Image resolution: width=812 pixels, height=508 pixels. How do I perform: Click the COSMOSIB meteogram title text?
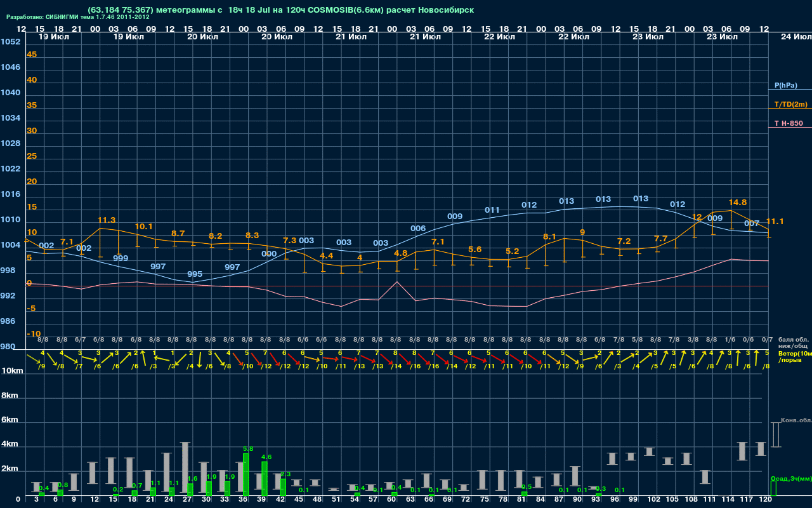281,10
